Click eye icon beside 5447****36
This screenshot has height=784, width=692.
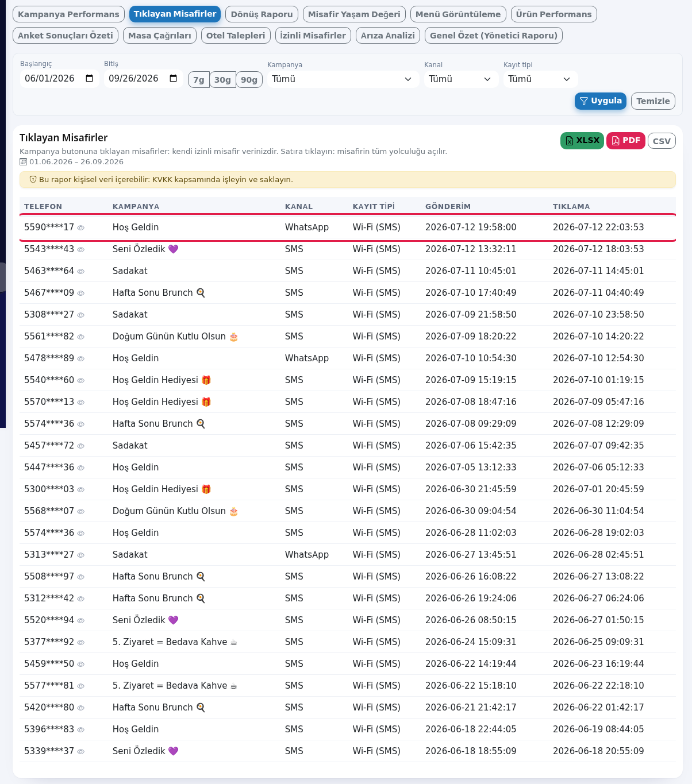click(x=81, y=468)
